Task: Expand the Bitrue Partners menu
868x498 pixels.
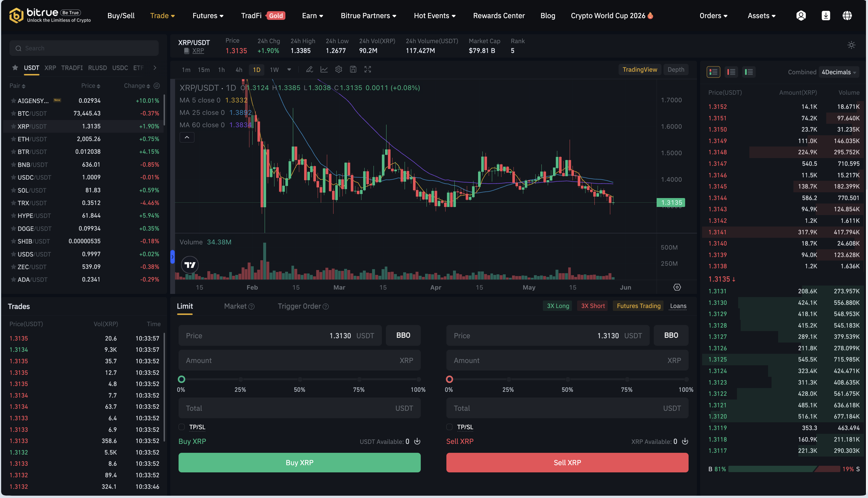Action: point(368,16)
